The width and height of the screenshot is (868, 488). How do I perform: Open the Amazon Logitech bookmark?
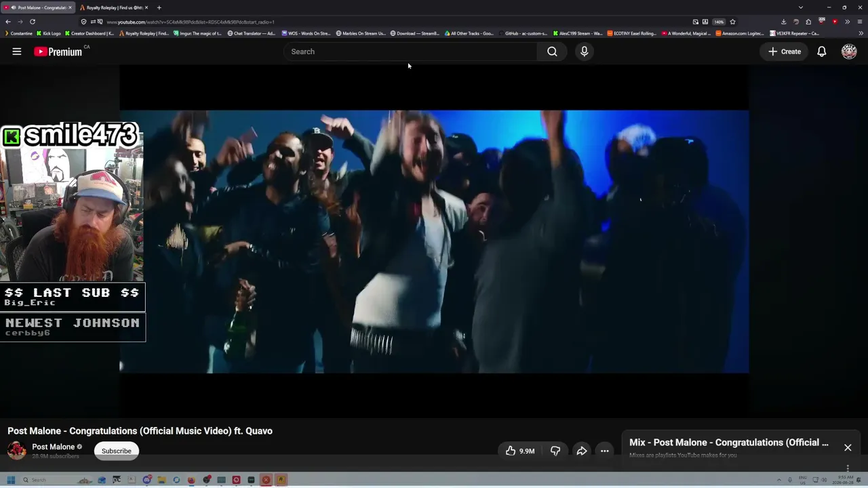[x=740, y=33]
